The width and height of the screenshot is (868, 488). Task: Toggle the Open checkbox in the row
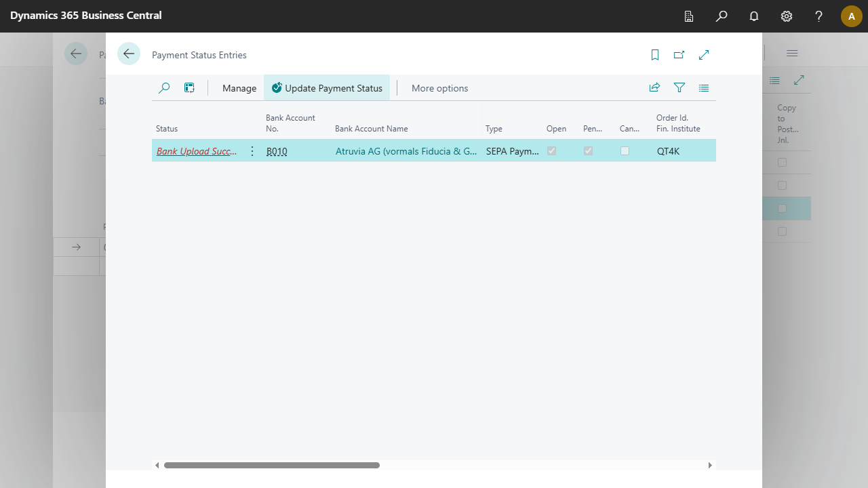coord(551,151)
